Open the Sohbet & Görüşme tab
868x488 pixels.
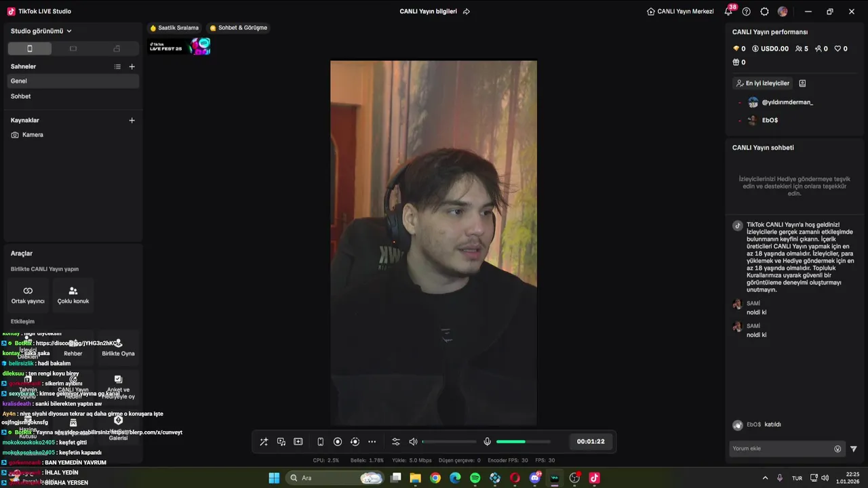point(238,28)
